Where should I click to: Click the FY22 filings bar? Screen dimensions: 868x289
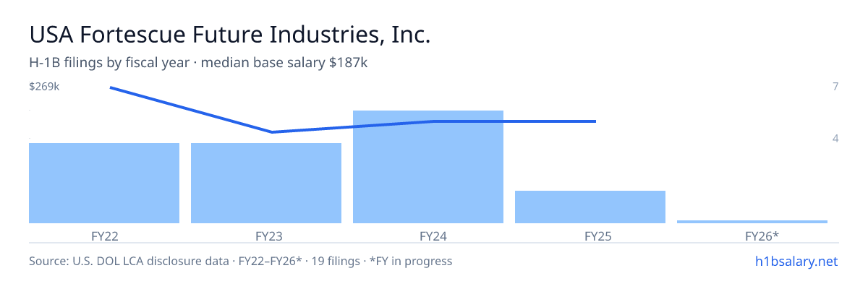(x=104, y=183)
